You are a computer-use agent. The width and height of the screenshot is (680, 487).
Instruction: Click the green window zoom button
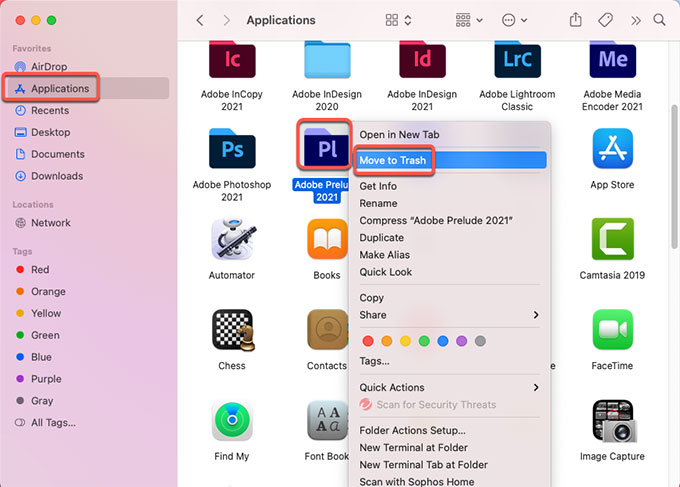click(x=52, y=20)
